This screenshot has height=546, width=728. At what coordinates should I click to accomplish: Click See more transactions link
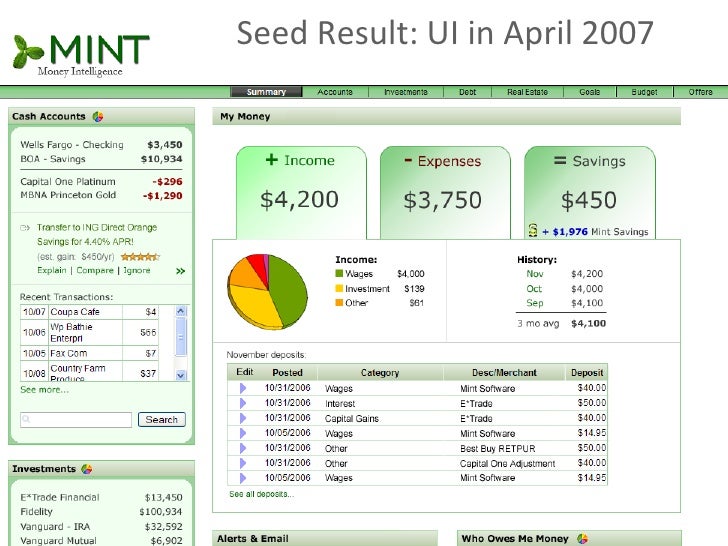pyautogui.click(x=45, y=390)
